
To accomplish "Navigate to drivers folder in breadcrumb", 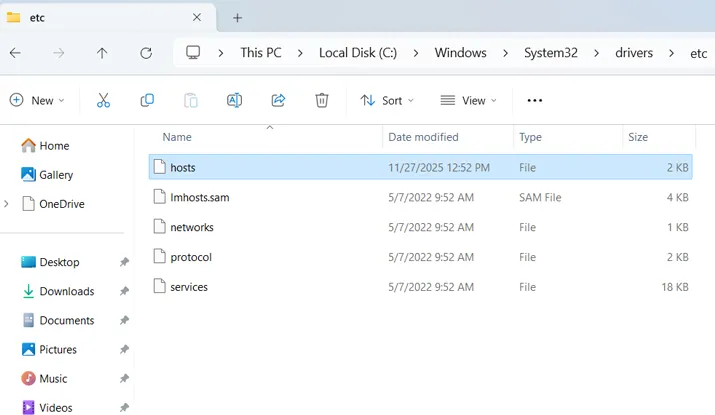I will (x=634, y=53).
